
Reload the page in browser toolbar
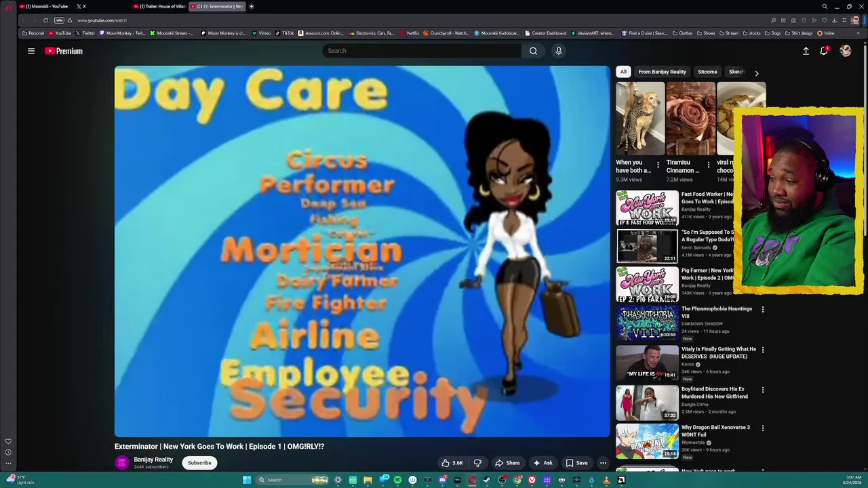click(45, 20)
